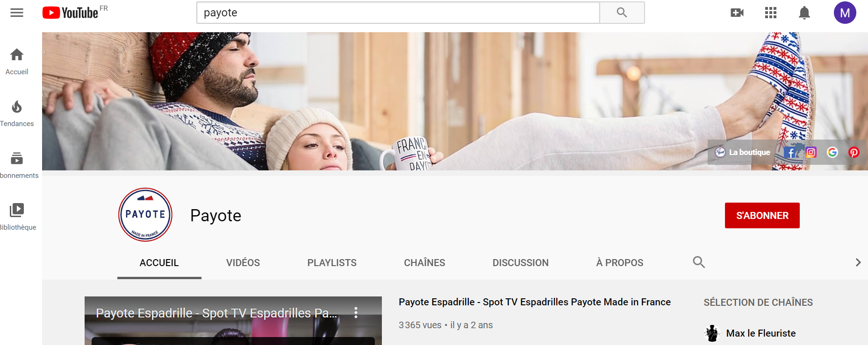This screenshot has height=345, width=868.
Task: Open the Facebook banner icon
Action: (x=790, y=152)
